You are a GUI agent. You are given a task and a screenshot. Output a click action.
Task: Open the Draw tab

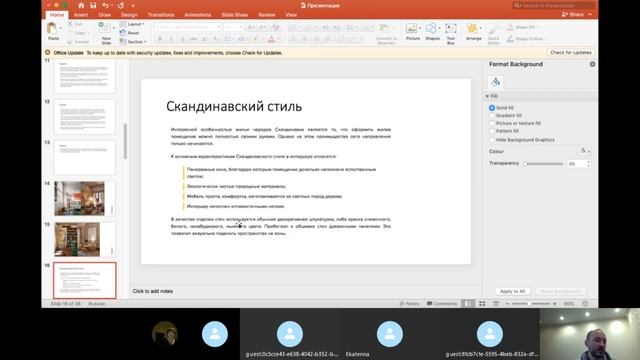pyautogui.click(x=104, y=15)
